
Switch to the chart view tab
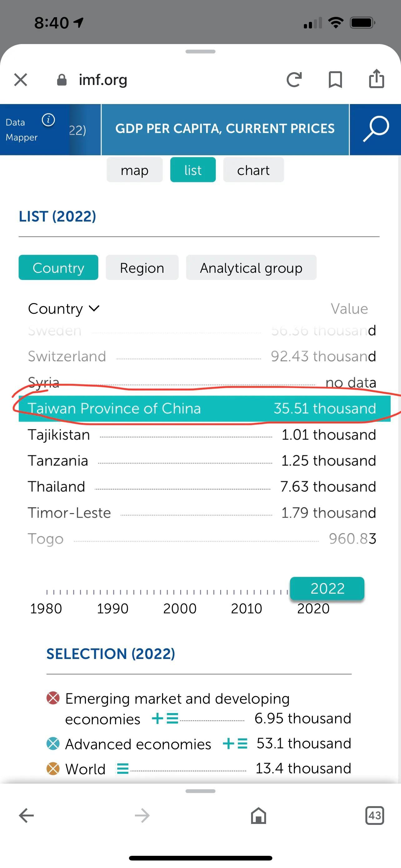click(253, 170)
